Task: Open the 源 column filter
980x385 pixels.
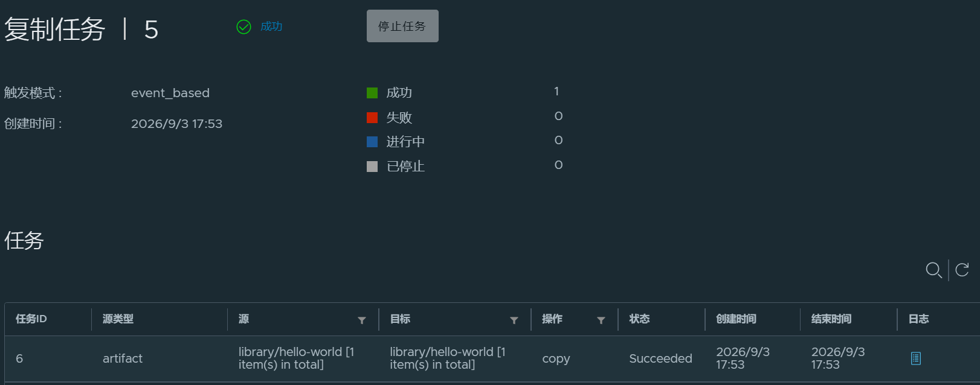Action: click(x=362, y=320)
